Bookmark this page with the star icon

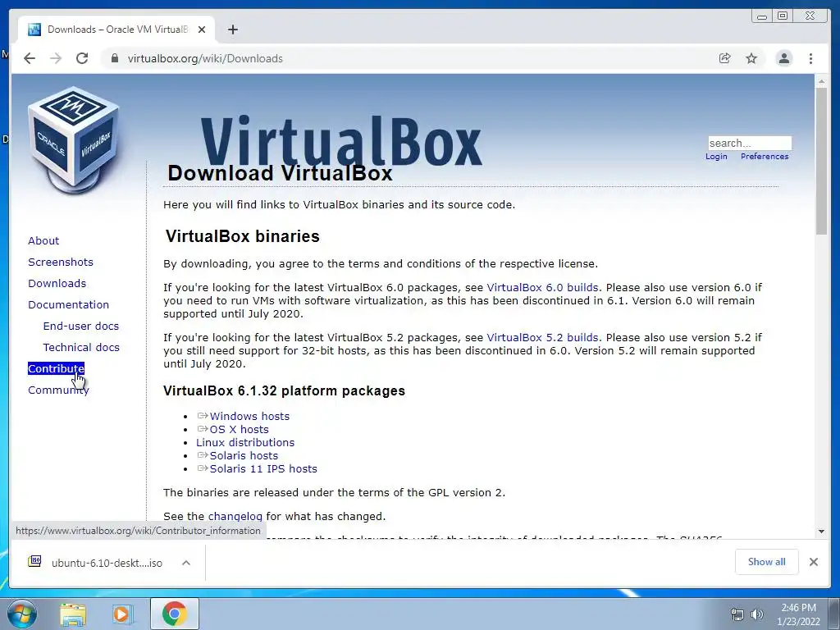click(x=751, y=58)
